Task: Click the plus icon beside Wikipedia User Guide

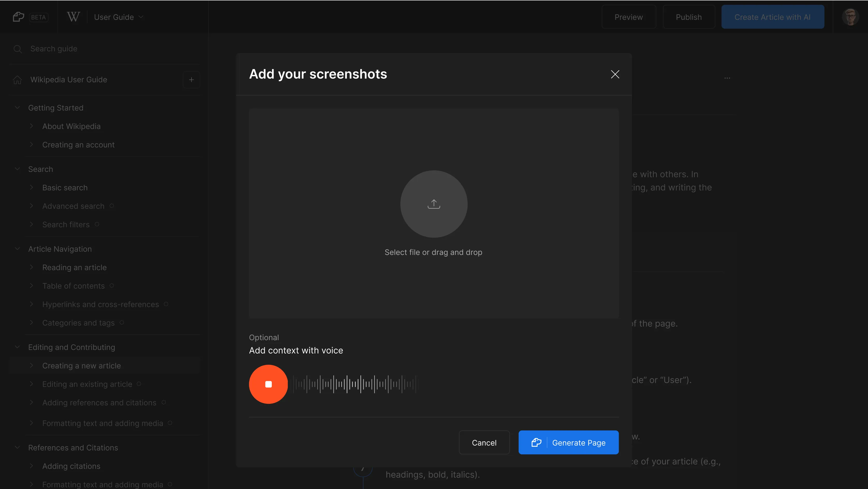Action: pyautogui.click(x=192, y=80)
